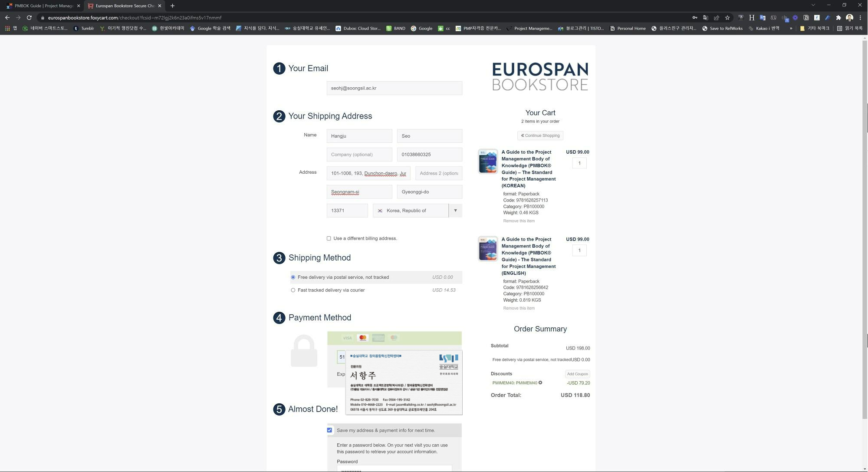Viewport: 868px width, 472px height.
Task: Open the Chrome extensions puzzle icon
Action: 838,18
